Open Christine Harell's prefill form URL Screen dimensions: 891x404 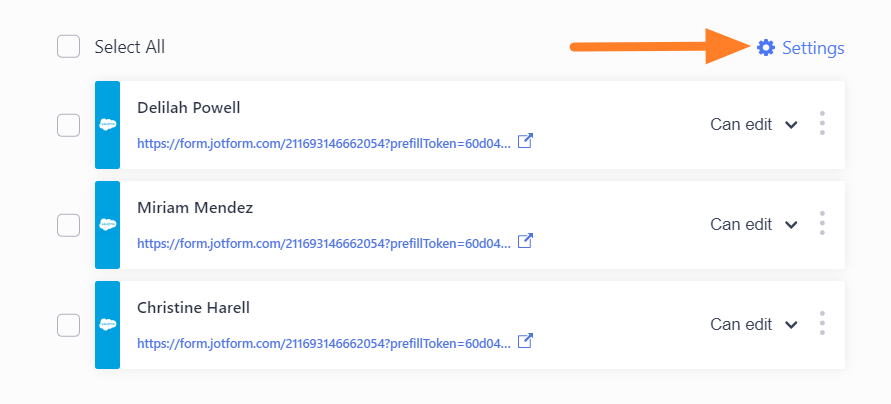coord(324,343)
